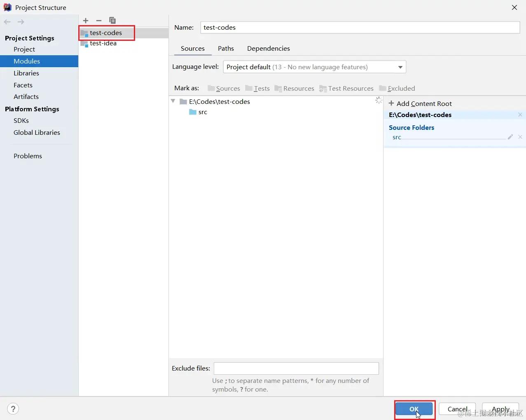Viewport: 526px width, 420px height.
Task: Open help with question mark button
Action: click(13, 409)
